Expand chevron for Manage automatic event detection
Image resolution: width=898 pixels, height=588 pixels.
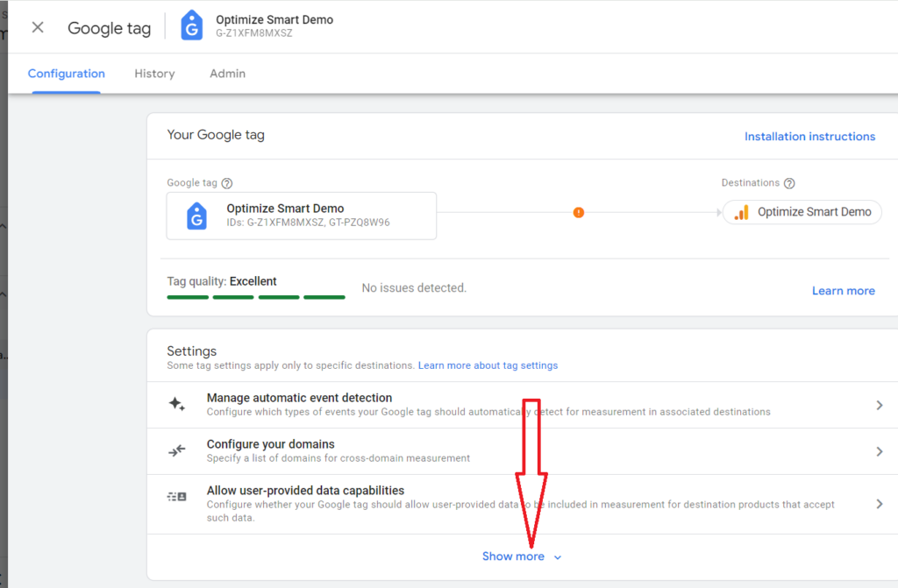879,406
